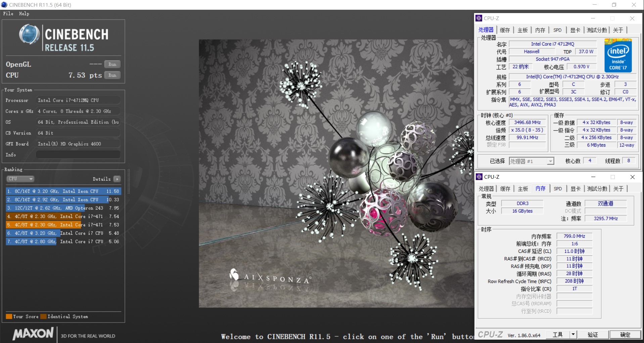Click the processor name Intel Core i7 4712MQ

pos(553,44)
